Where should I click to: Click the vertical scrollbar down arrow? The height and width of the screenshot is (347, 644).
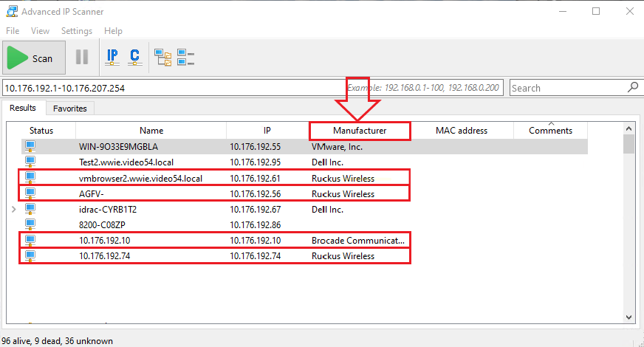click(x=628, y=317)
